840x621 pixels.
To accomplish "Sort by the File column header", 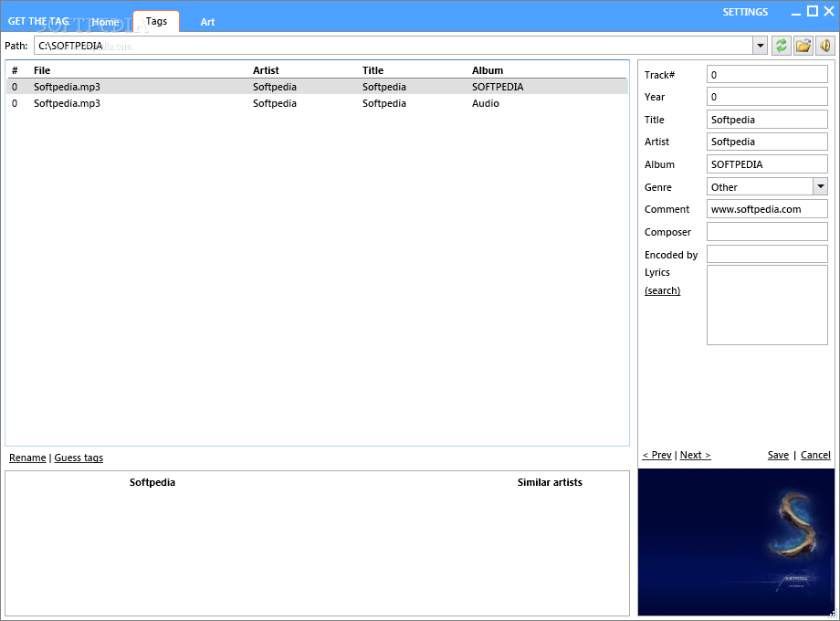I will pos(42,70).
